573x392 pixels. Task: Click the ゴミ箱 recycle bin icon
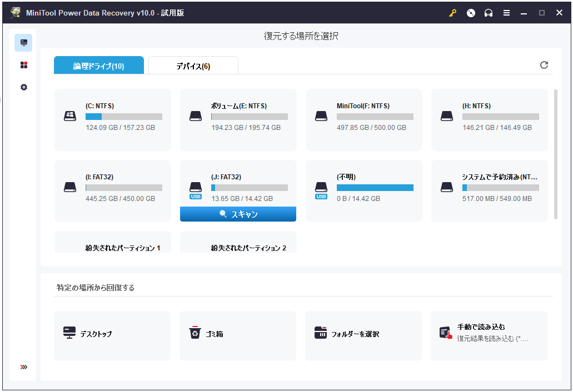pyautogui.click(x=195, y=333)
